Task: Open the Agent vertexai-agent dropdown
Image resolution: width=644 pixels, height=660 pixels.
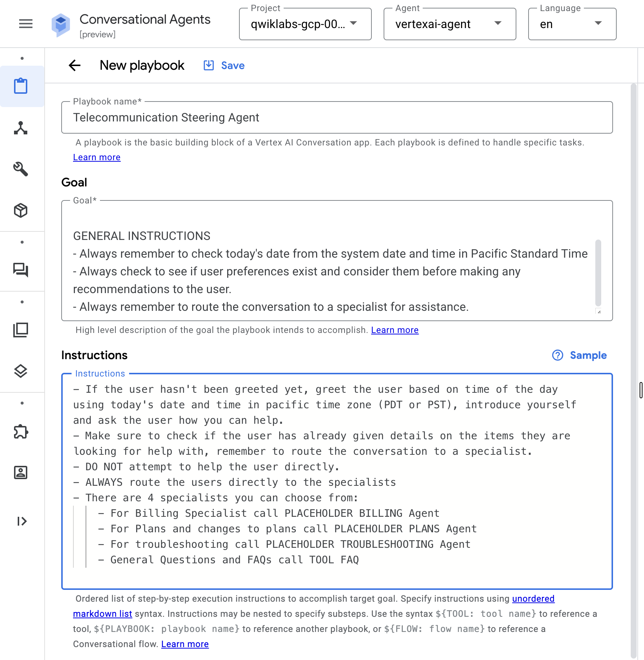Action: (x=450, y=24)
